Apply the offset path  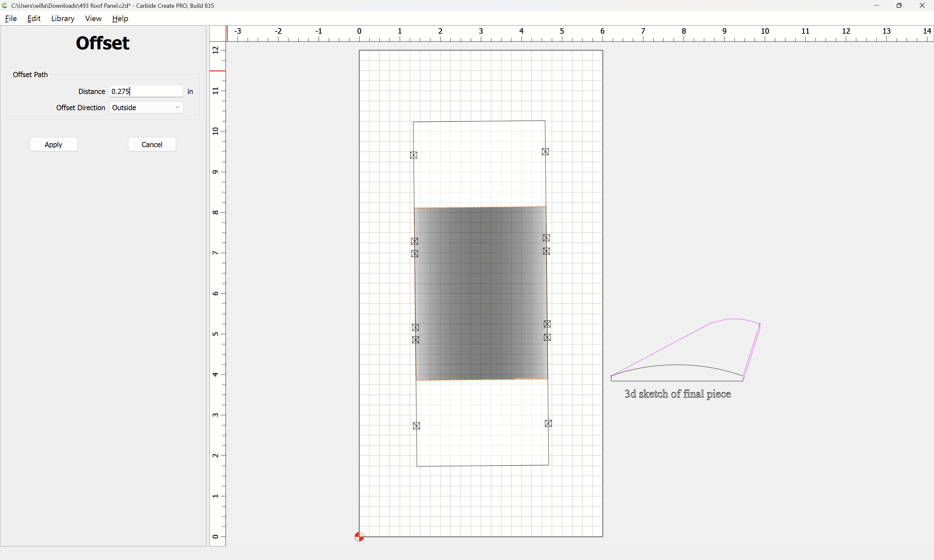click(x=53, y=145)
